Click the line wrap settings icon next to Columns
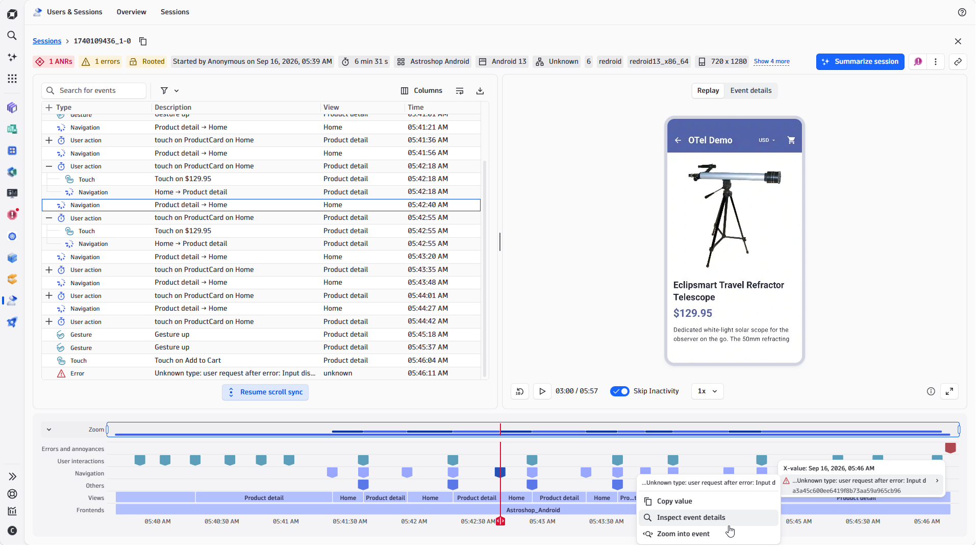980x552 pixels. (461, 91)
